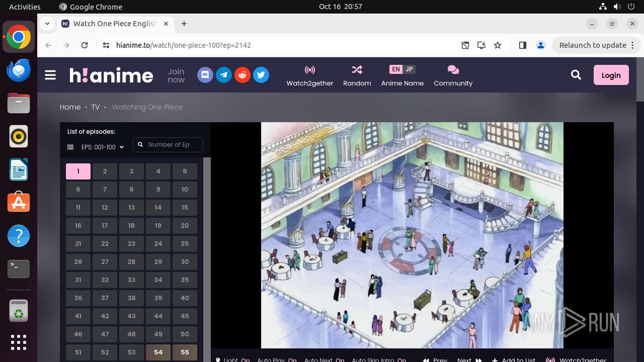This screenshot has width=644, height=362.
Task: Reload the page
Action: pos(85,45)
